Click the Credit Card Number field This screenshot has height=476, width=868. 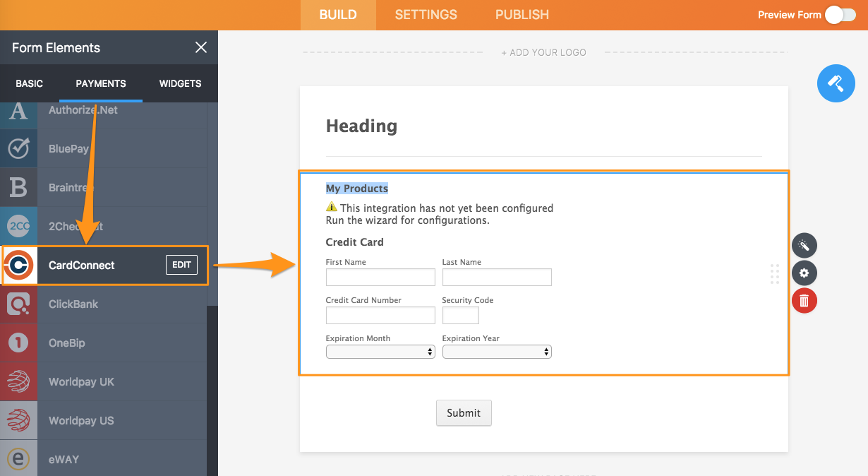380,315
